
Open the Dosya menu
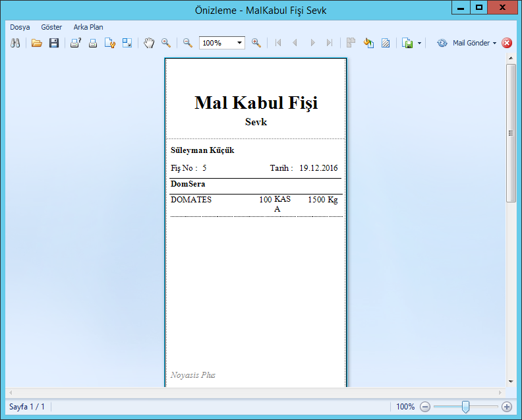click(x=20, y=27)
